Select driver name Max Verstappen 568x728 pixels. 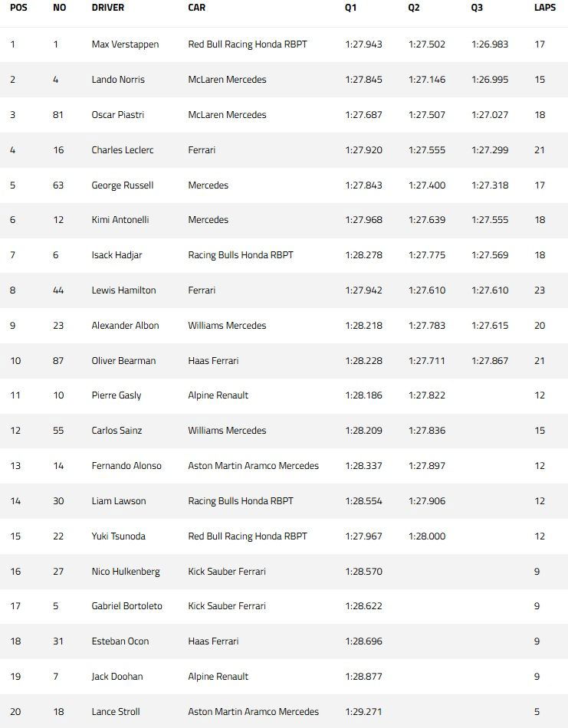coord(125,44)
